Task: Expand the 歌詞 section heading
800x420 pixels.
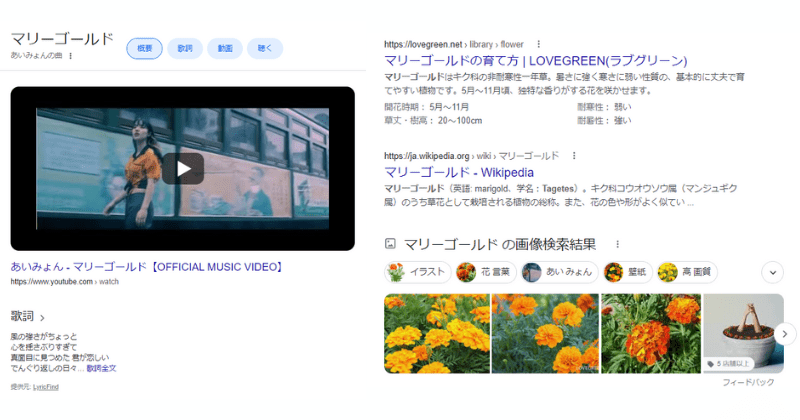Action: coord(29,317)
